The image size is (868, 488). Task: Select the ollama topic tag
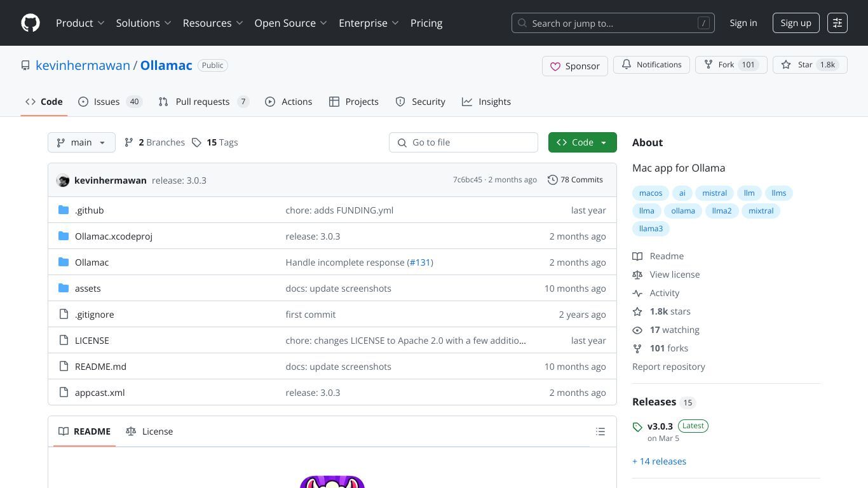tap(683, 211)
